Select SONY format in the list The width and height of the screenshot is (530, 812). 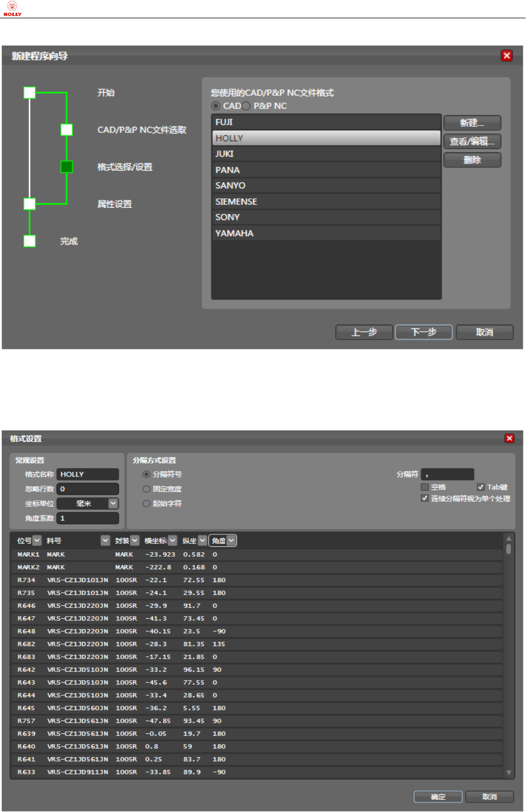click(326, 217)
